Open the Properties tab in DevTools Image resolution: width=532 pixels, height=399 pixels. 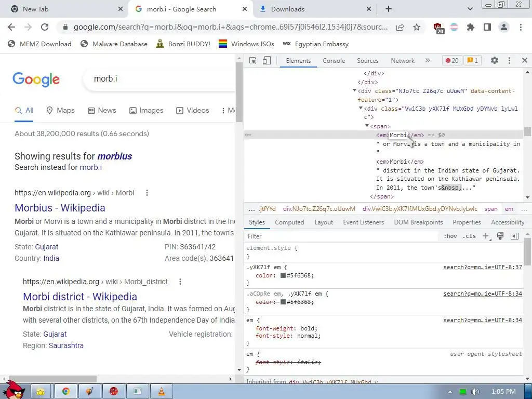click(x=467, y=222)
